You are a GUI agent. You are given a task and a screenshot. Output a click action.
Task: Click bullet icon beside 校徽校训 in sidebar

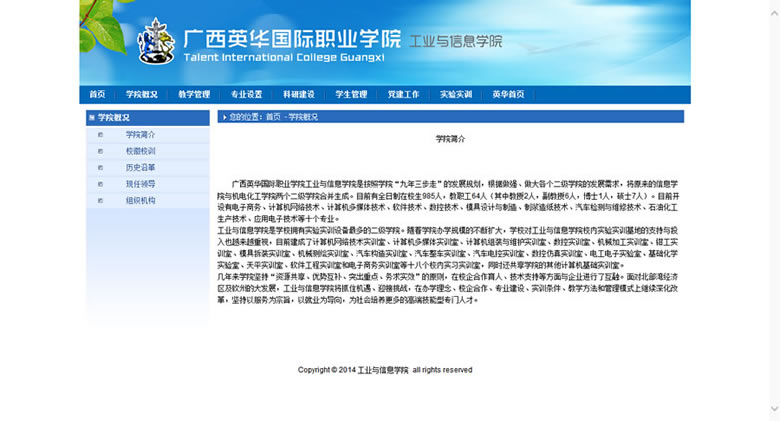pyautogui.click(x=100, y=151)
